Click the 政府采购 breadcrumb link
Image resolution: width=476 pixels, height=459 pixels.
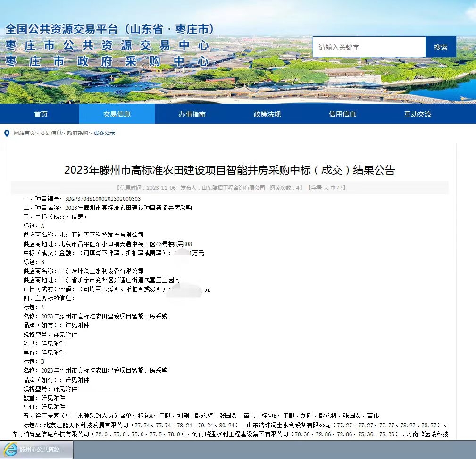pyautogui.click(x=77, y=134)
